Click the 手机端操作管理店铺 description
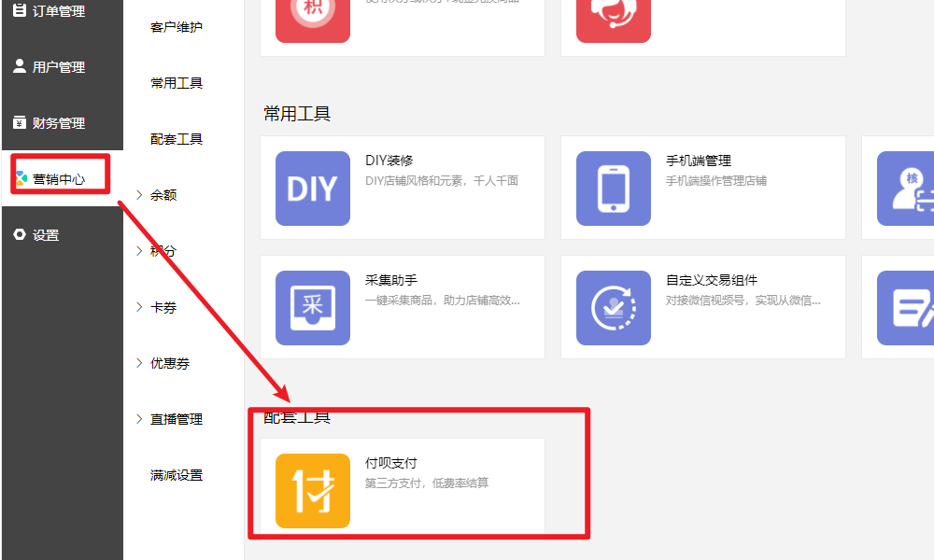This screenshot has height=560, width=934. pos(716,181)
